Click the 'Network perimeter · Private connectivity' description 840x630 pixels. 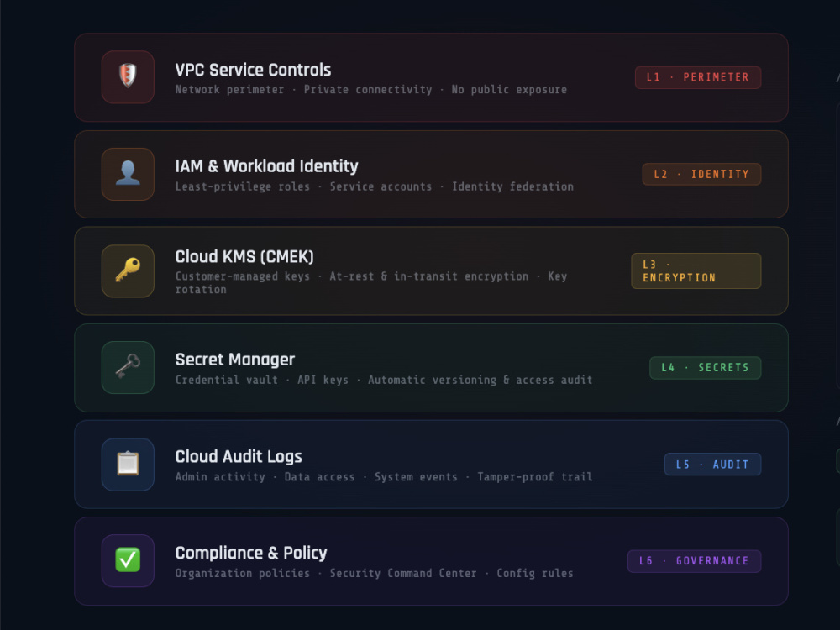coord(371,90)
